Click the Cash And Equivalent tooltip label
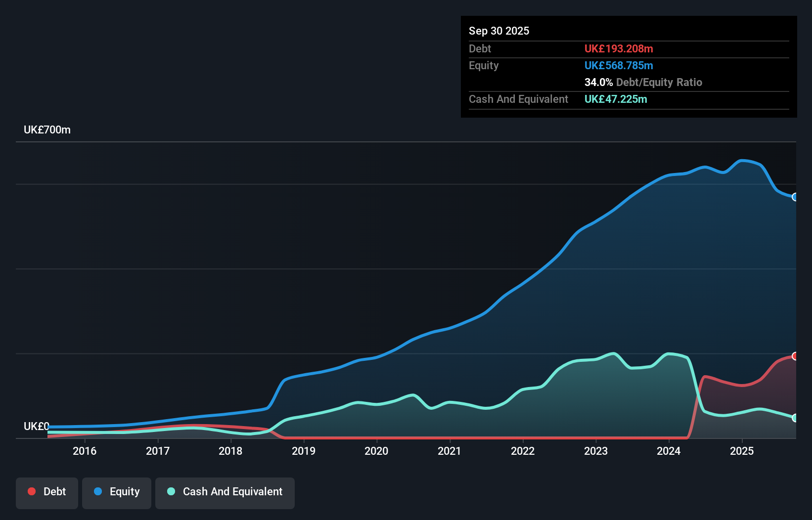The image size is (812, 520). point(518,99)
